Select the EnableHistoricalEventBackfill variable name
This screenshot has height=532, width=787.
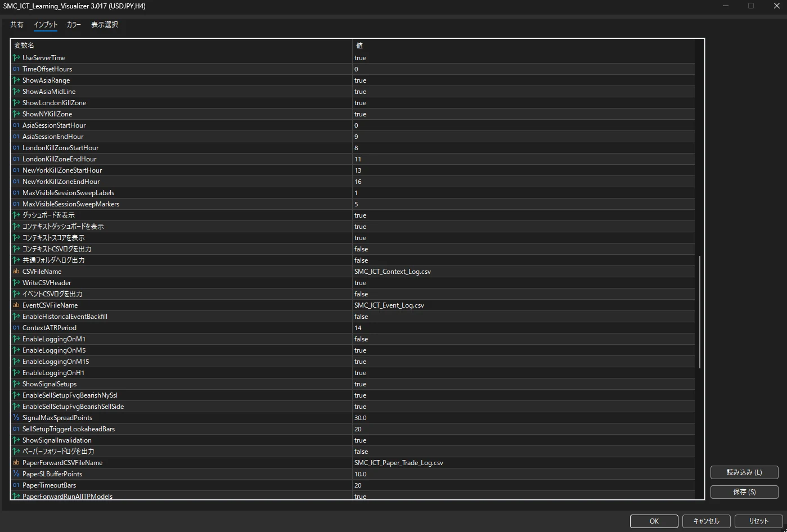point(65,317)
